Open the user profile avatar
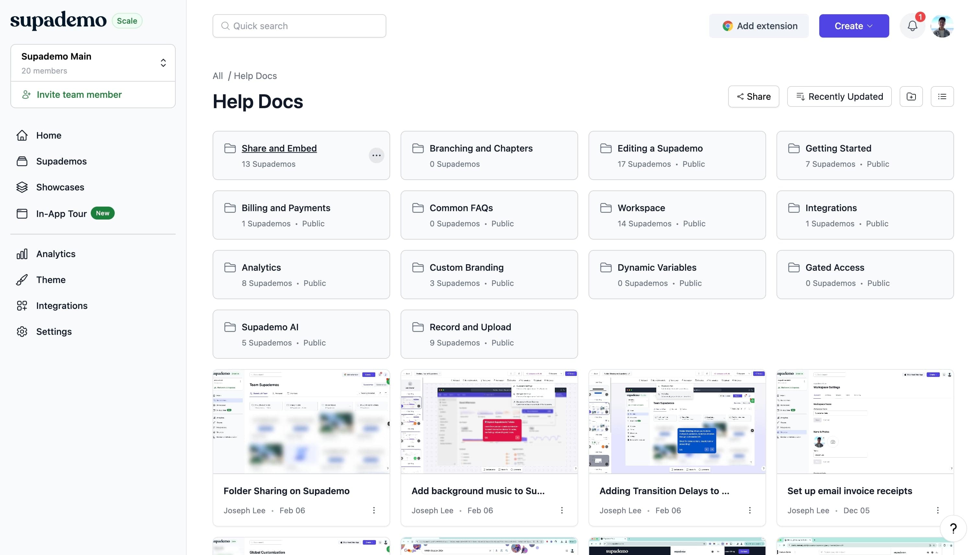Viewport: 980px width, 555px height. coord(942,26)
